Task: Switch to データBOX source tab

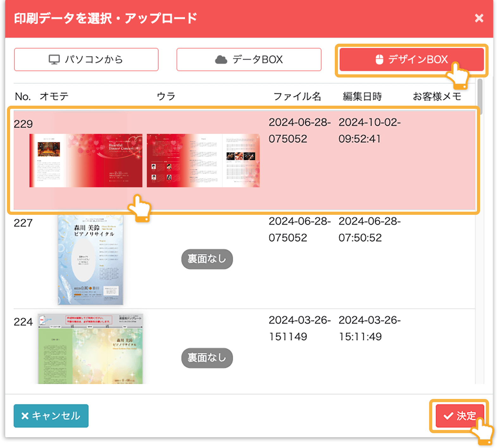Action: pos(249,59)
